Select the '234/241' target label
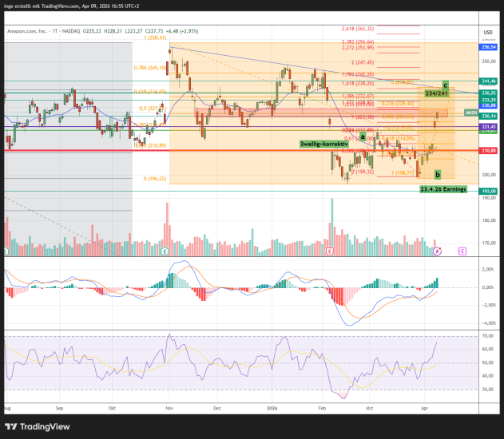 437,93
